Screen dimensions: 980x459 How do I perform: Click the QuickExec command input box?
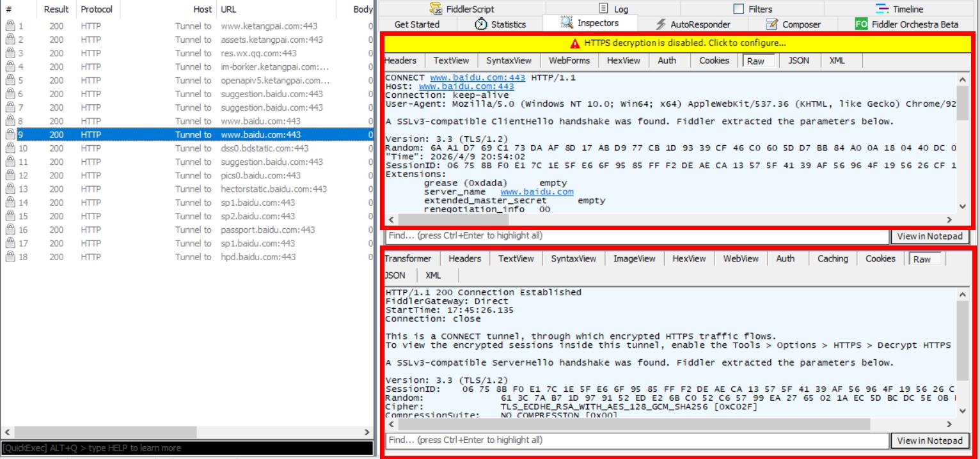coord(187,448)
